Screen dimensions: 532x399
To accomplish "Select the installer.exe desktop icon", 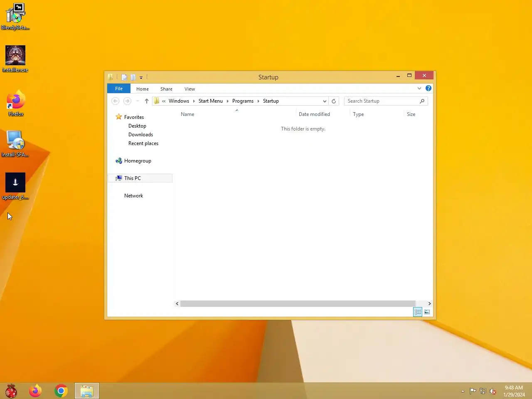I will point(15,59).
